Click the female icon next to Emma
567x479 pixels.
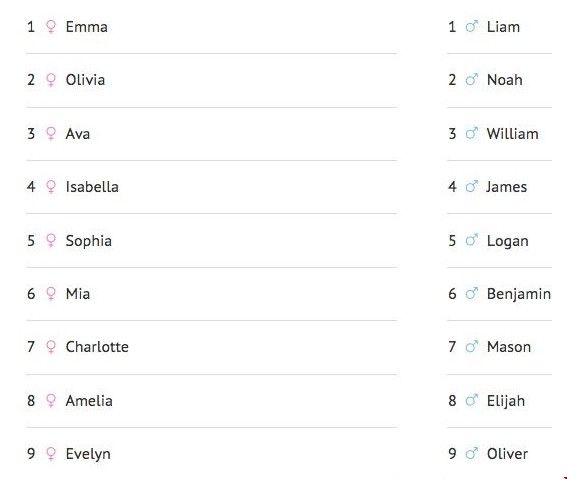51,27
